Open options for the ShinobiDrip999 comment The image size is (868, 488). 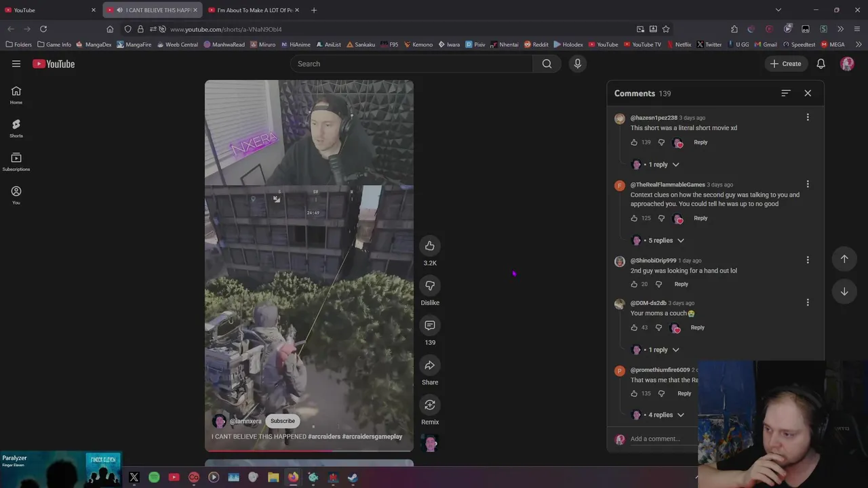[808, 260]
